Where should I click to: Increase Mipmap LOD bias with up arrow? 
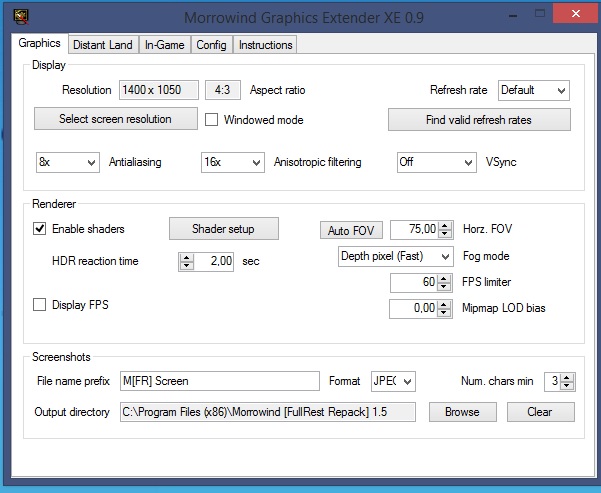(x=444, y=305)
